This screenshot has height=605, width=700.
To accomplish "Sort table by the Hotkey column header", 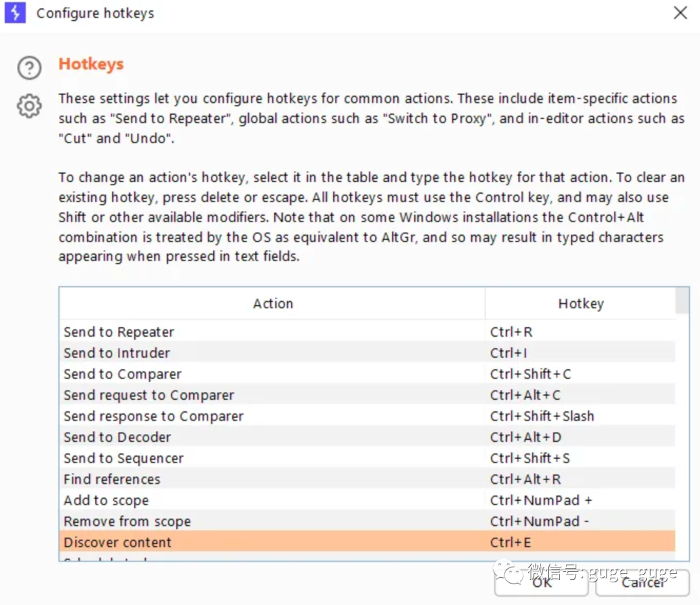I will pos(580,303).
